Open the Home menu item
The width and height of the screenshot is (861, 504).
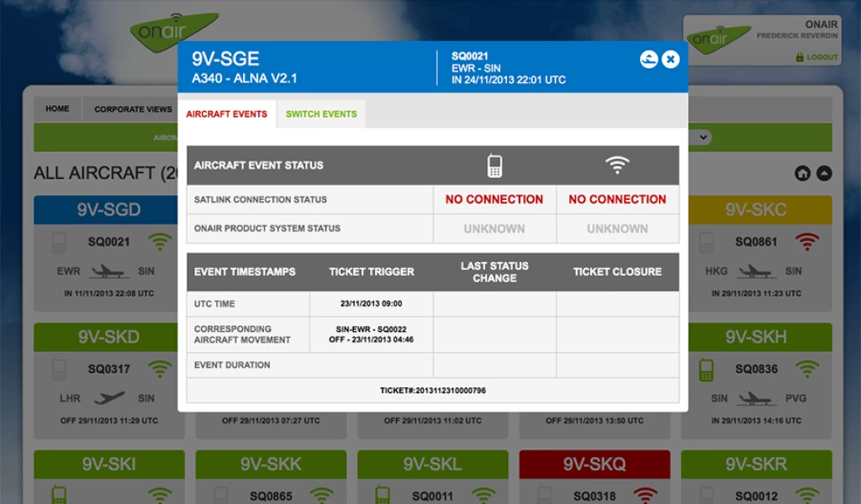[x=57, y=109]
